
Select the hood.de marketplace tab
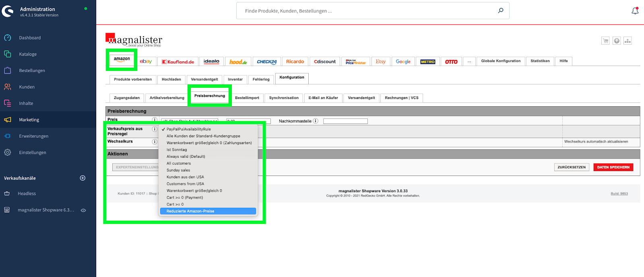[x=238, y=62]
